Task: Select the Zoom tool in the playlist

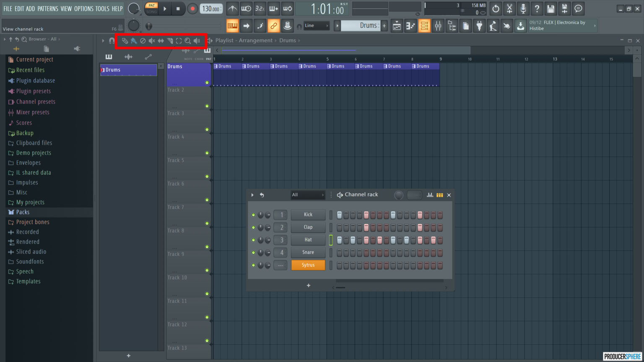Action: coord(188,41)
